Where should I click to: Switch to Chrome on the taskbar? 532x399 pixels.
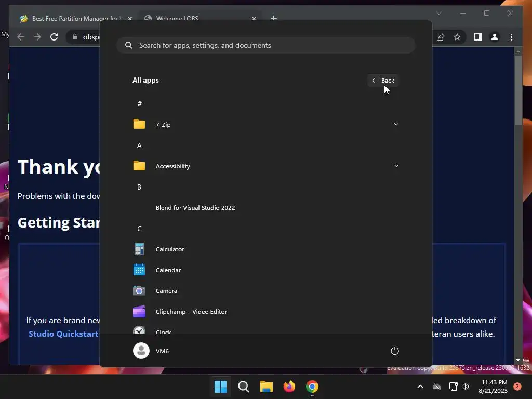[312, 387]
